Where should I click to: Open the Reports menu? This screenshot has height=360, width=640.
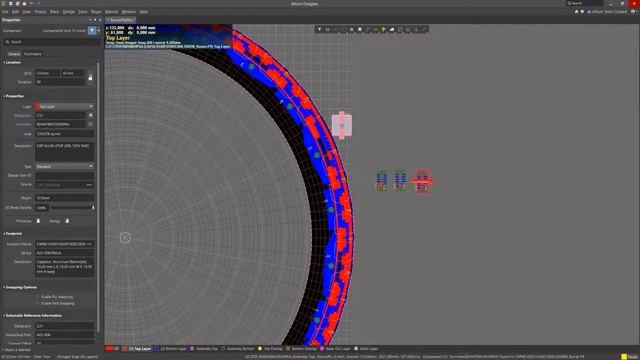[111, 12]
